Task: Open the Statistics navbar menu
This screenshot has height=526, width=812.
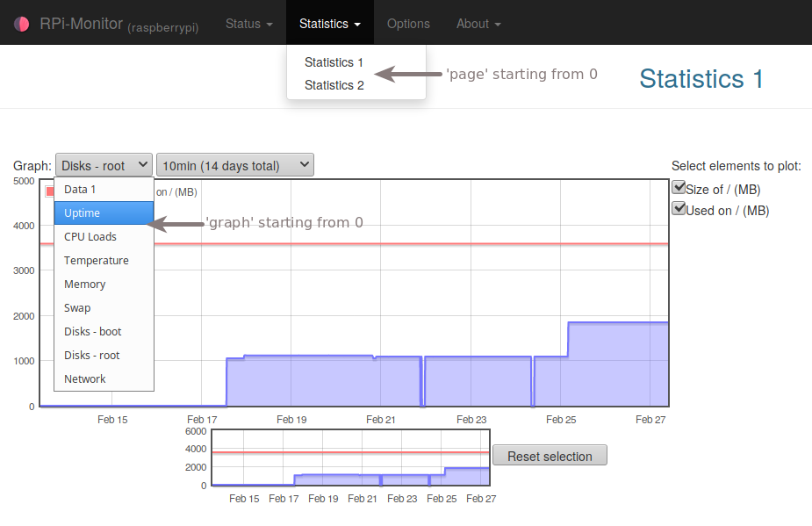Action: (330, 24)
